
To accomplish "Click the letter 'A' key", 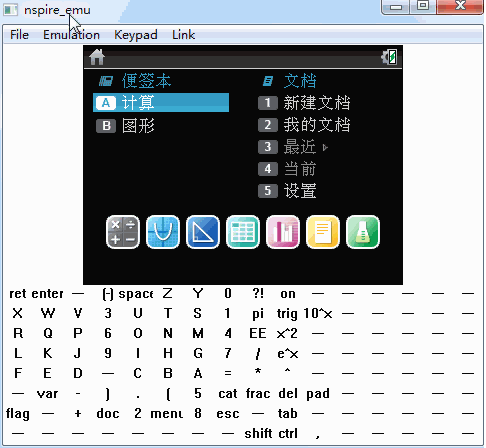I will click(198, 373).
